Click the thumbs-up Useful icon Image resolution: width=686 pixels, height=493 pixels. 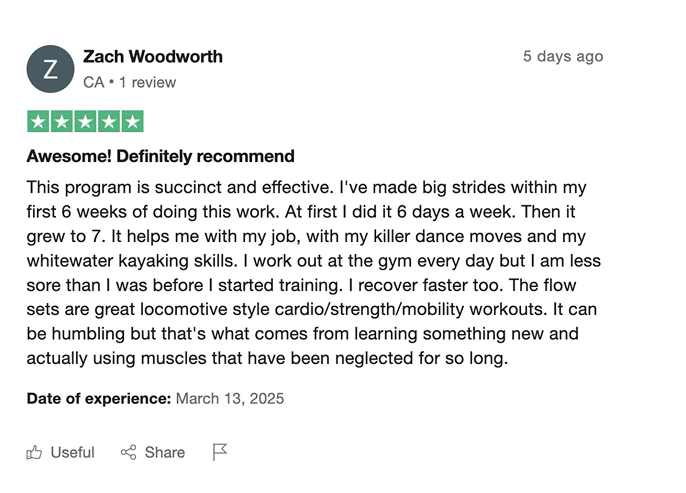(35, 452)
